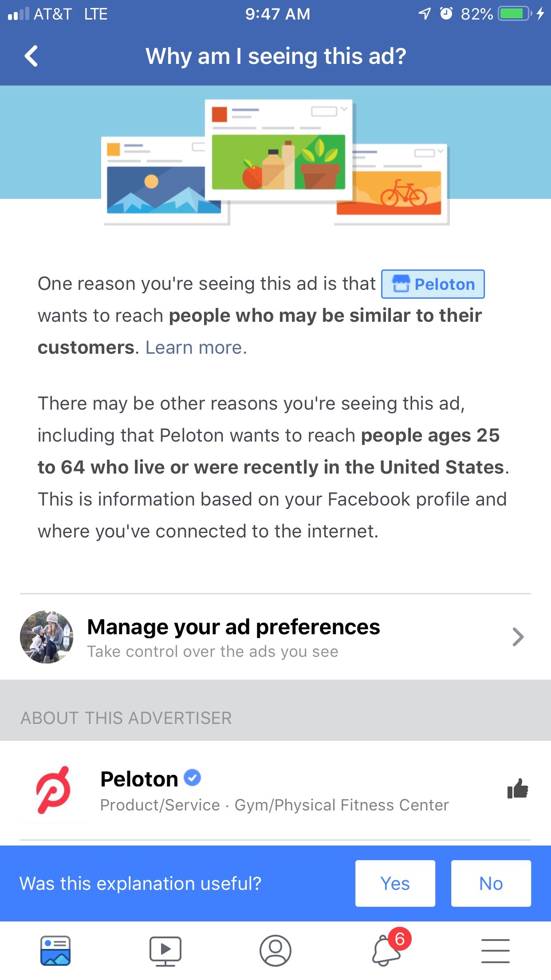Open the News Feed tab icon

point(55,951)
